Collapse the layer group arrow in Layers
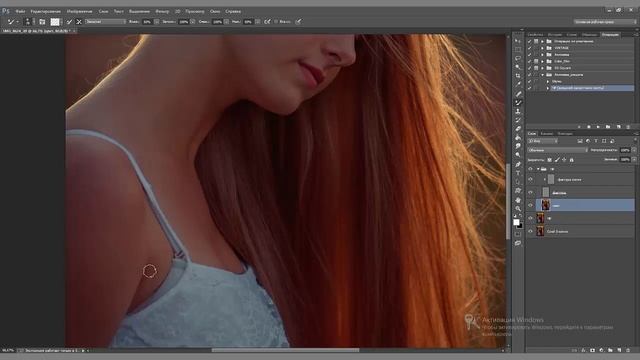 click(x=538, y=169)
